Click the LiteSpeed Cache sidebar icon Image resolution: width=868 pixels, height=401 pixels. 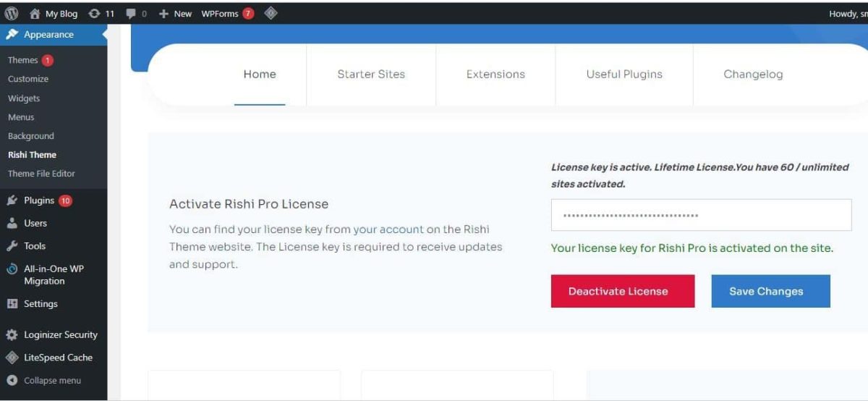[x=12, y=358]
